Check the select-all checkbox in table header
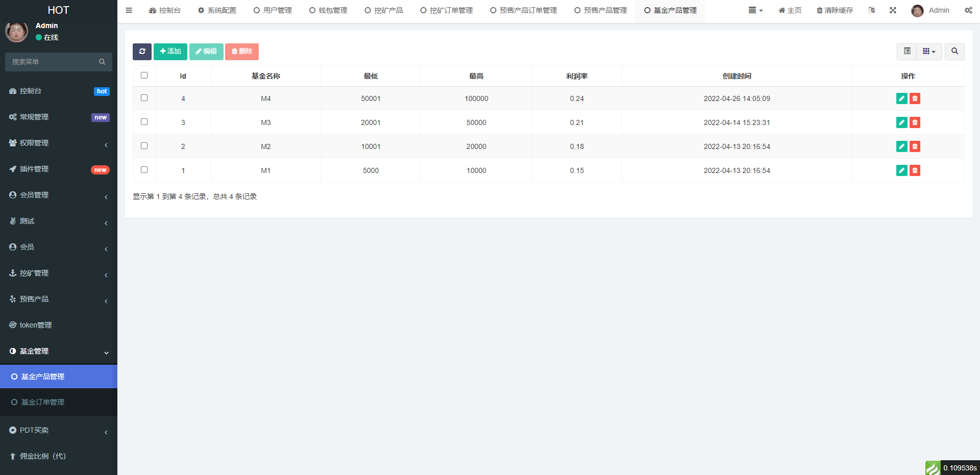The height and width of the screenshot is (475, 980). tap(144, 76)
